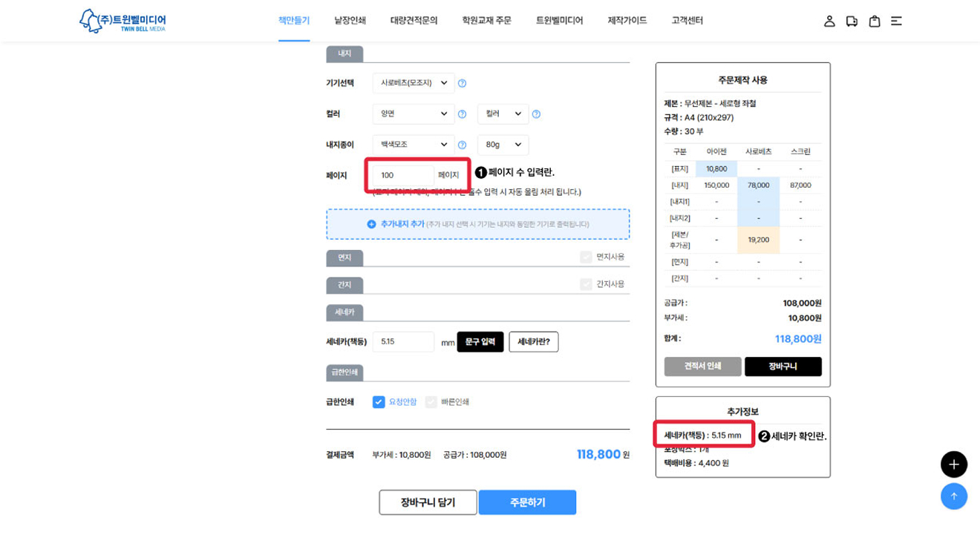Click the delivery truck icon
This screenshot has width=980, height=555.
click(852, 22)
